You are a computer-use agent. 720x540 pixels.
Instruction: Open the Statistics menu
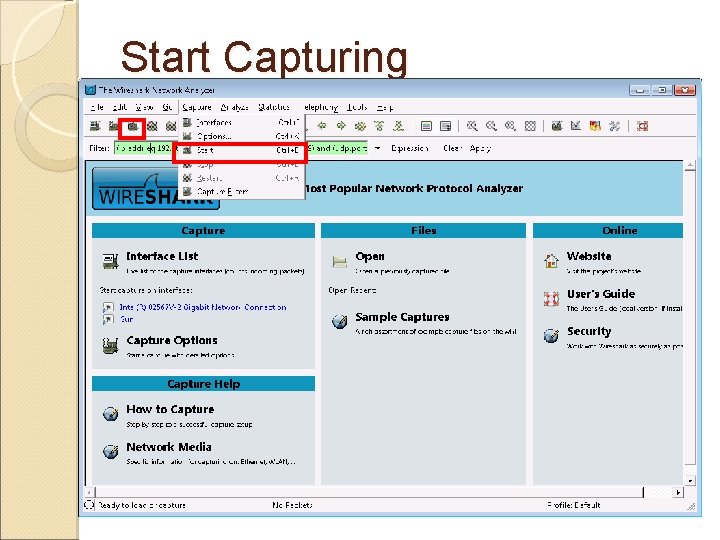tap(274, 107)
